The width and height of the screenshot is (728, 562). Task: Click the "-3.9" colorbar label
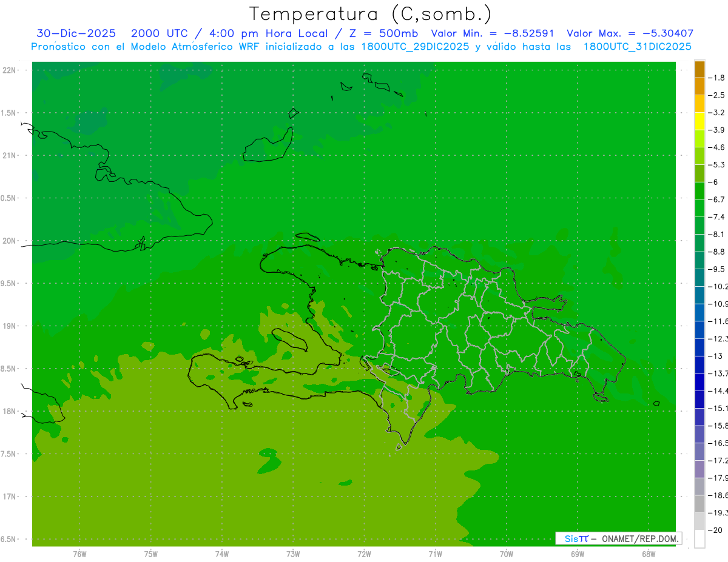pyautogui.click(x=717, y=130)
